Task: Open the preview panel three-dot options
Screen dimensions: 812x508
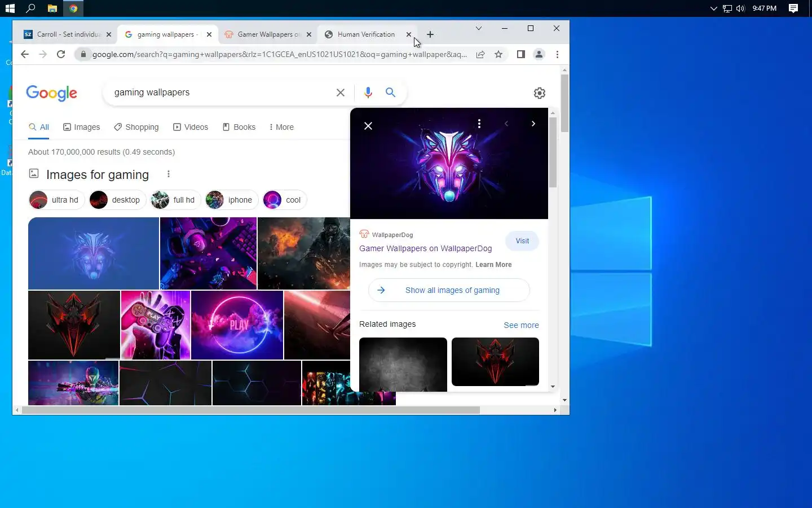Action: point(479,124)
